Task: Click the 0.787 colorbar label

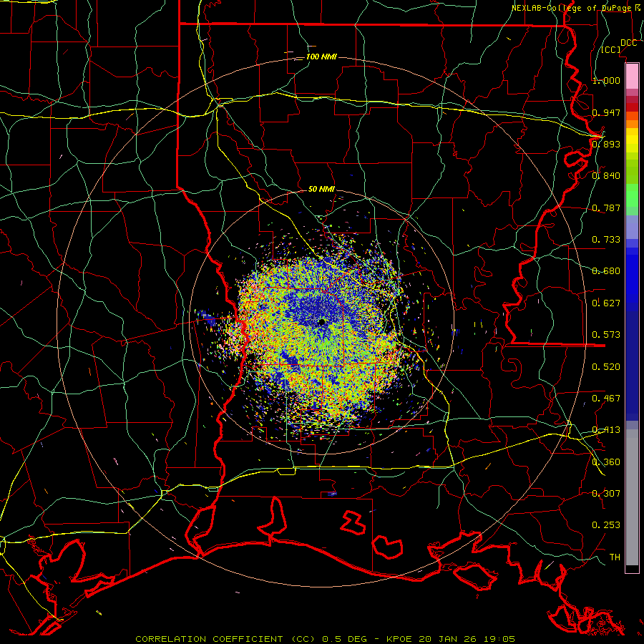Action: 606,208
